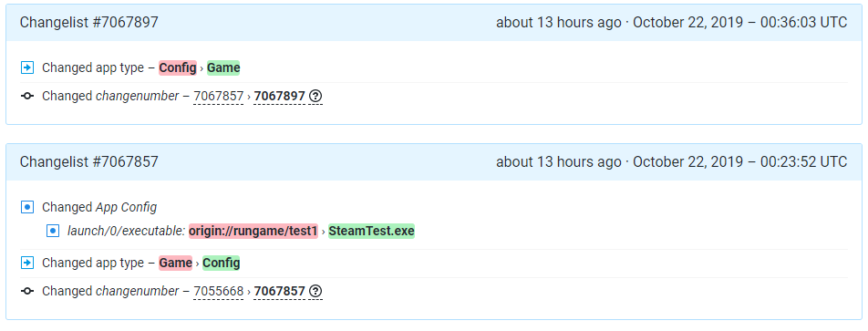Click the commit icon beside 7055668 › 7067857
Screen dimensions: 868x331
27,291
